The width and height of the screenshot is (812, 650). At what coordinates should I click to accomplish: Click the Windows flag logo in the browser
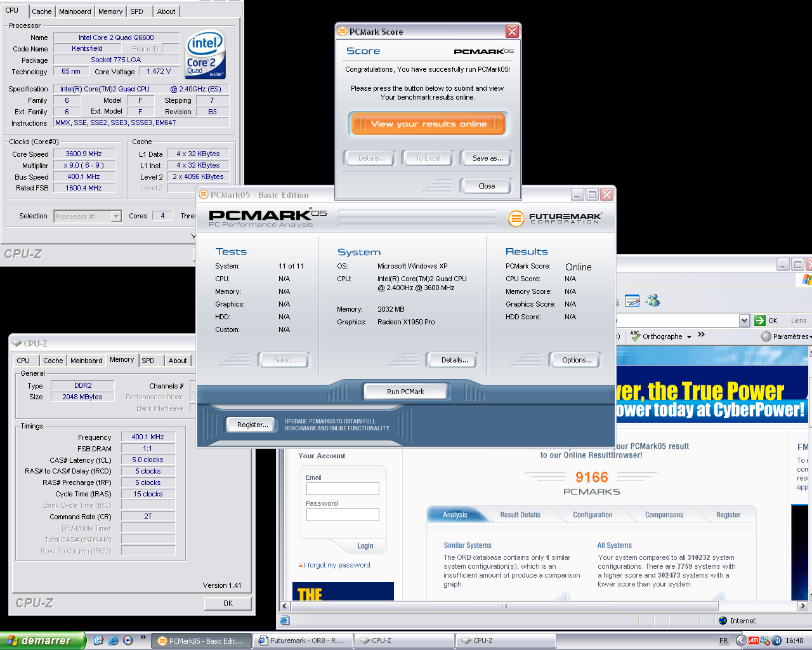pos(807,279)
